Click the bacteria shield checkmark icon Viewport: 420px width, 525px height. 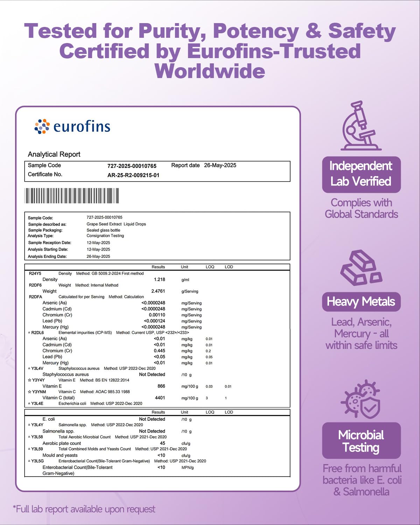pyautogui.click(x=361, y=399)
